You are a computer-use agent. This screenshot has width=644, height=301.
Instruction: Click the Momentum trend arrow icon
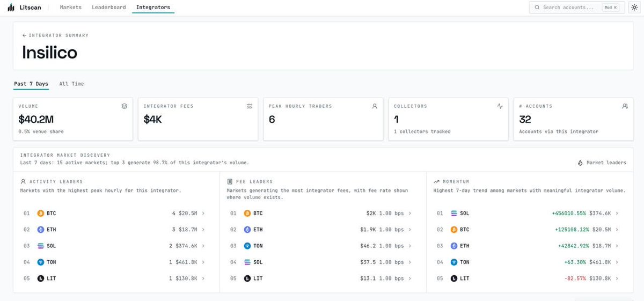436,181
